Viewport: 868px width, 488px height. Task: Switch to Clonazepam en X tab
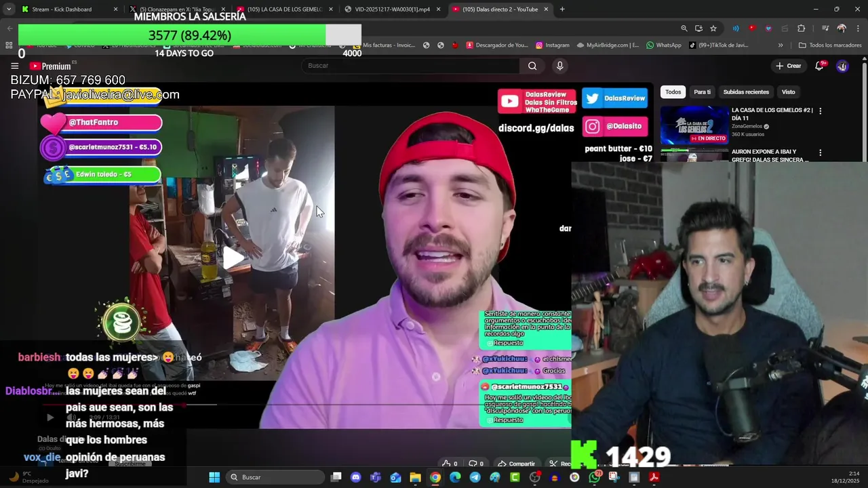176,9
